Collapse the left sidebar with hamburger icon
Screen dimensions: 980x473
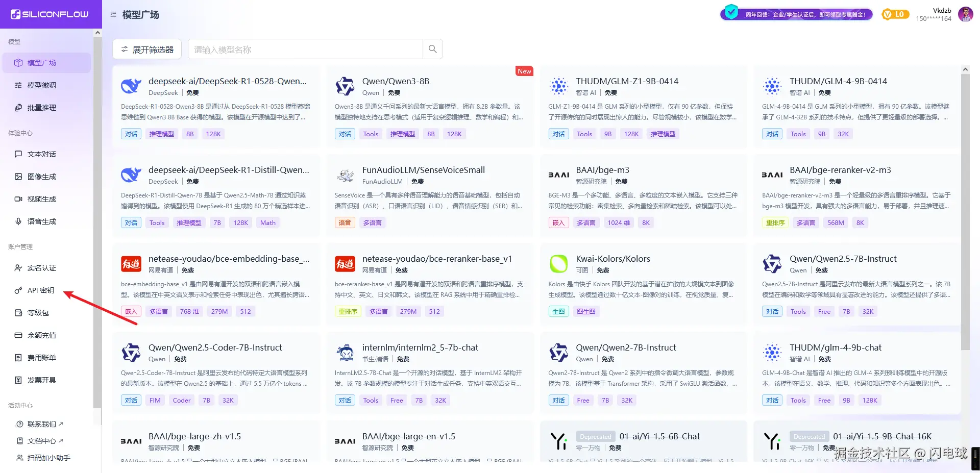pos(113,14)
